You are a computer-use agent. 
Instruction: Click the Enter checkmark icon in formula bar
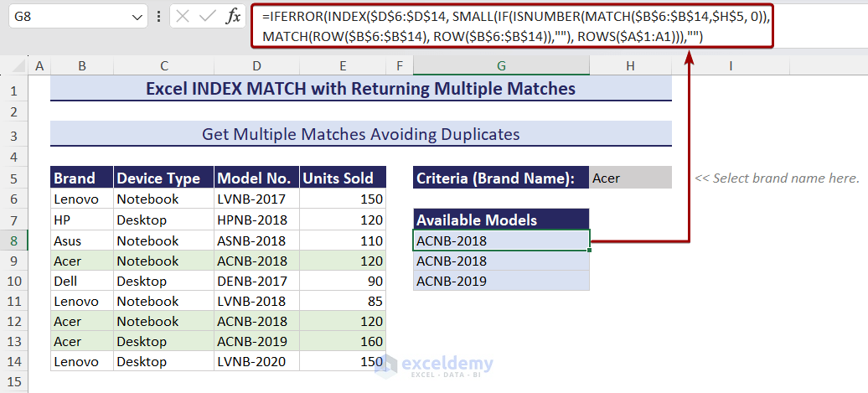point(208,17)
